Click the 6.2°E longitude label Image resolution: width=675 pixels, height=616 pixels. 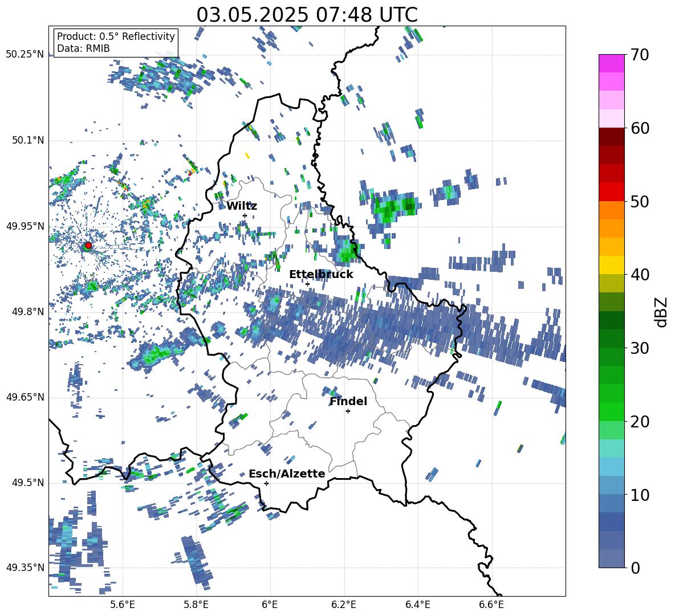click(344, 605)
